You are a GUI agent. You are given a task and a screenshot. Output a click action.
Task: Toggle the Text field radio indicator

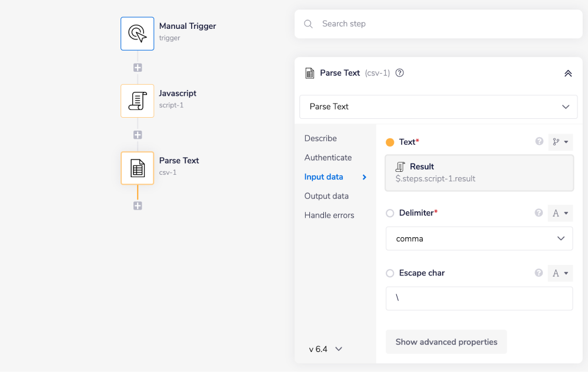(x=390, y=142)
